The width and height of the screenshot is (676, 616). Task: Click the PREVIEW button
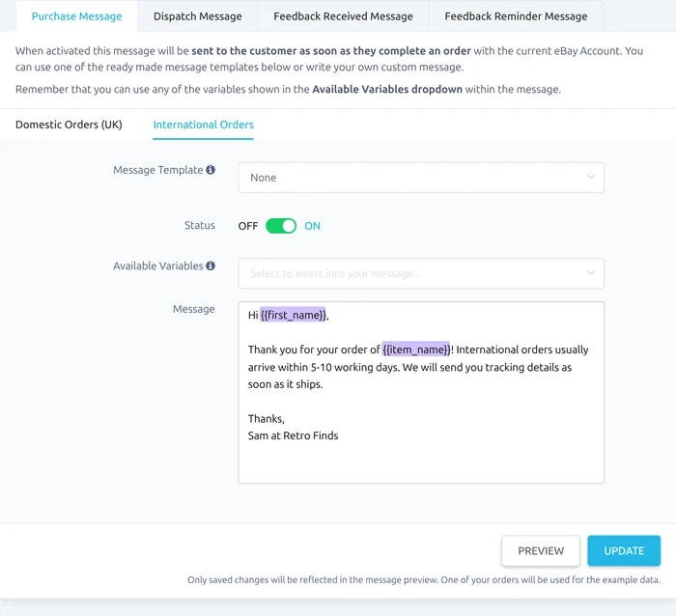541,550
